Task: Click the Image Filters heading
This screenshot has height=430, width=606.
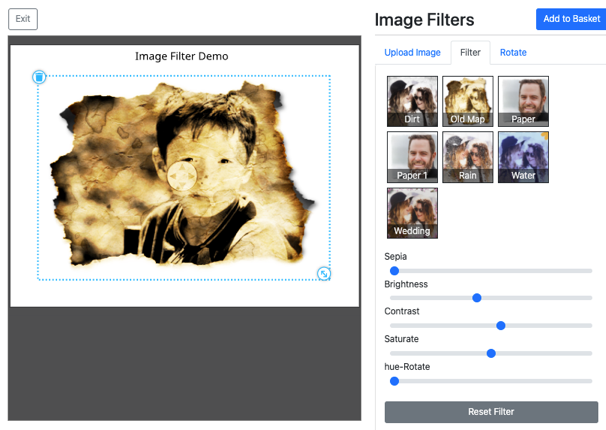Action: 424,20
